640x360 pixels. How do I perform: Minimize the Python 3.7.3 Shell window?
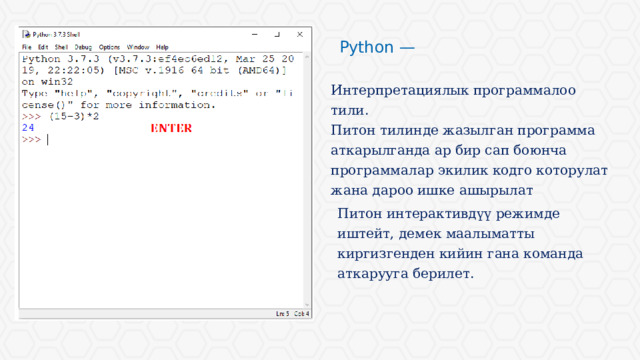point(255,35)
